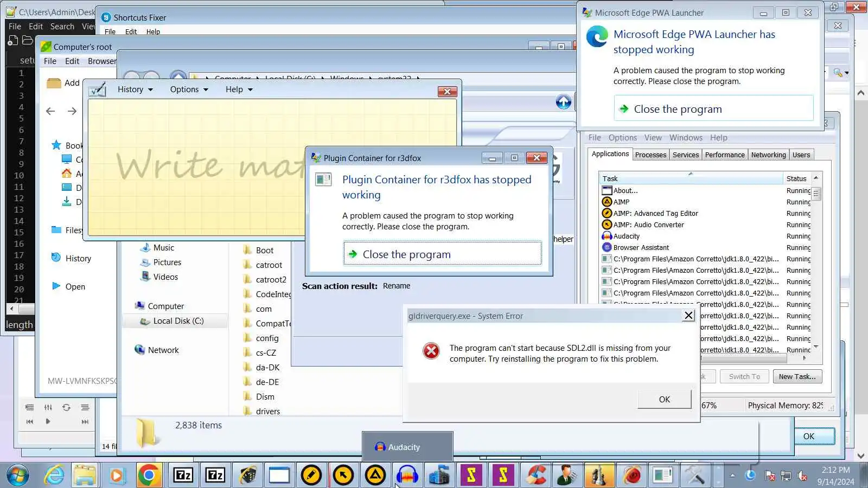Image resolution: width=868 pixels, height=488 pixels.
Task: Open the History dropdown in Math Input Panel
Action: click(136, 89)
